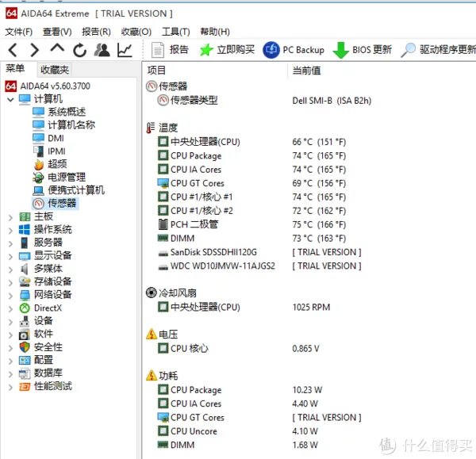Select the 超频 overclock tree item
Screen dimensions: 476x459
[50, 164]
